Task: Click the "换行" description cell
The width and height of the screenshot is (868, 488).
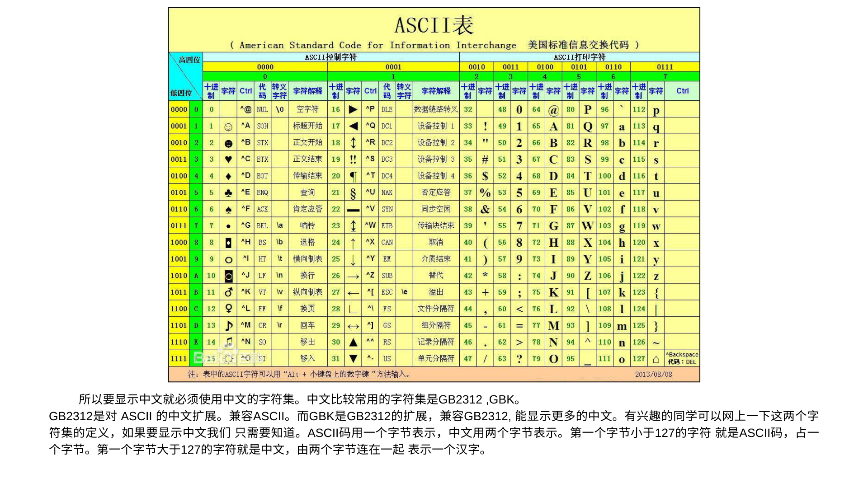Action: pyautogui.click(x=307, y=276)
